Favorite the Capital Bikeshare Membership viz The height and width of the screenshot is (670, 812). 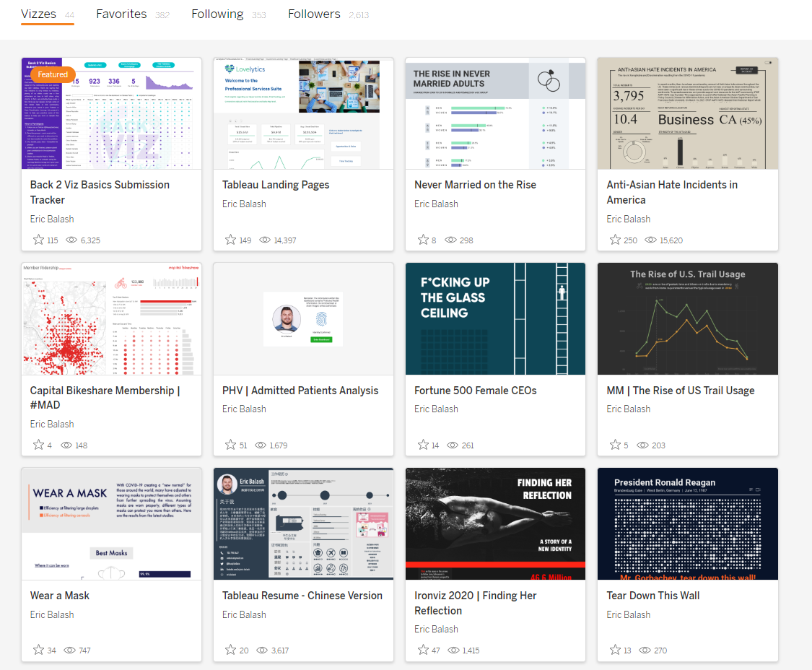click(38, 445)
